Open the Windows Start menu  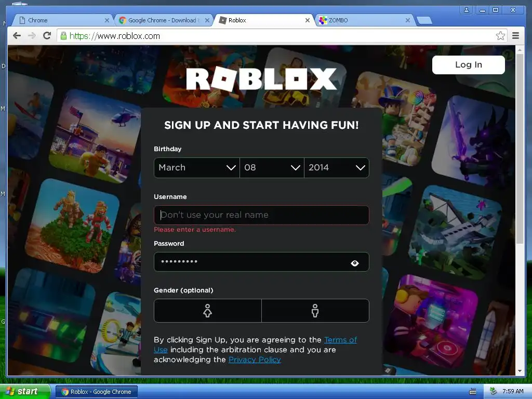click(25, 392)
